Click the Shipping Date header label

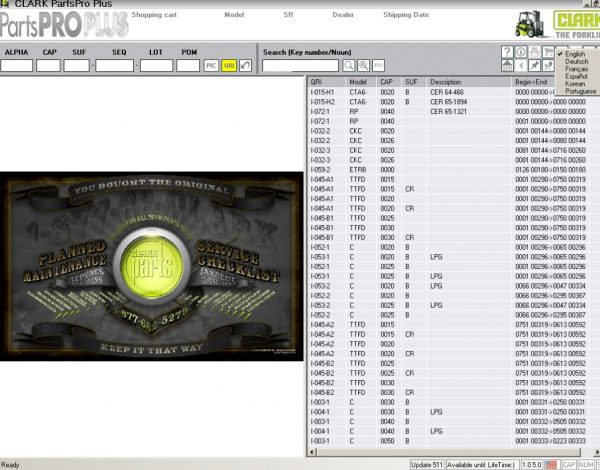pos(406,15)
